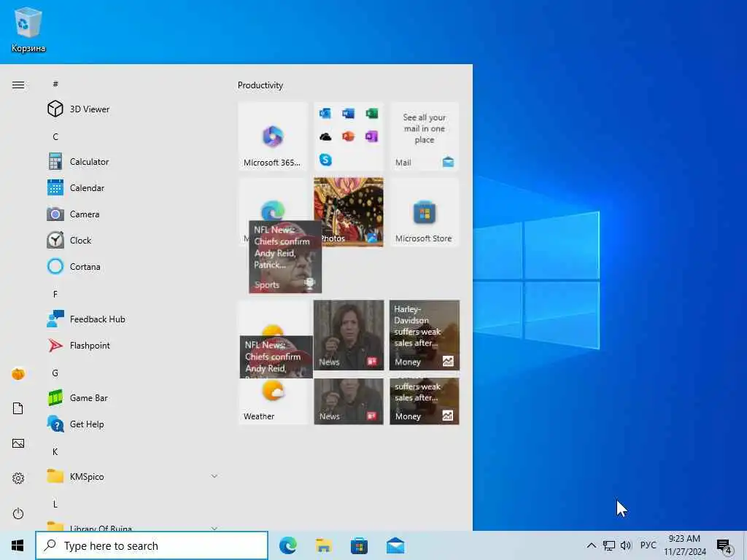Click the Start button on taskbar
The height and width of the screenshot is (560, 747).
tap(18, 545)
